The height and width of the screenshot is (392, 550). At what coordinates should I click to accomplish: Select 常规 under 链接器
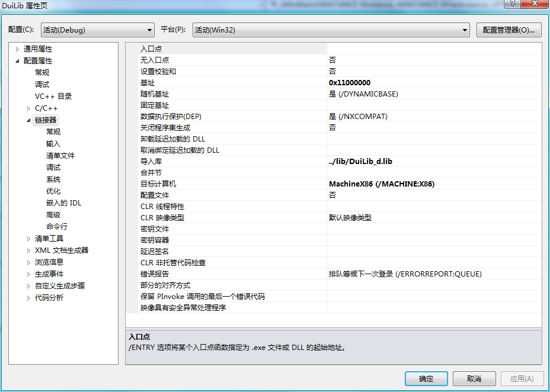pyautogui.click(x=53, y=131)
